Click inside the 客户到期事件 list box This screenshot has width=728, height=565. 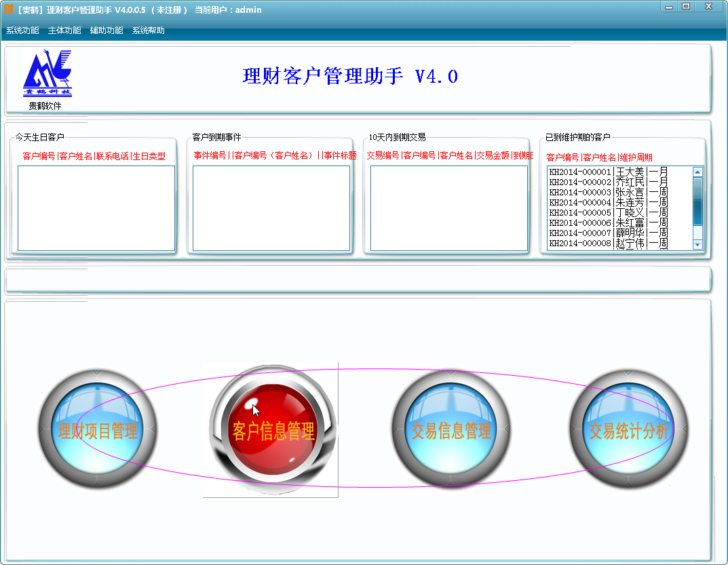(271, 208)
